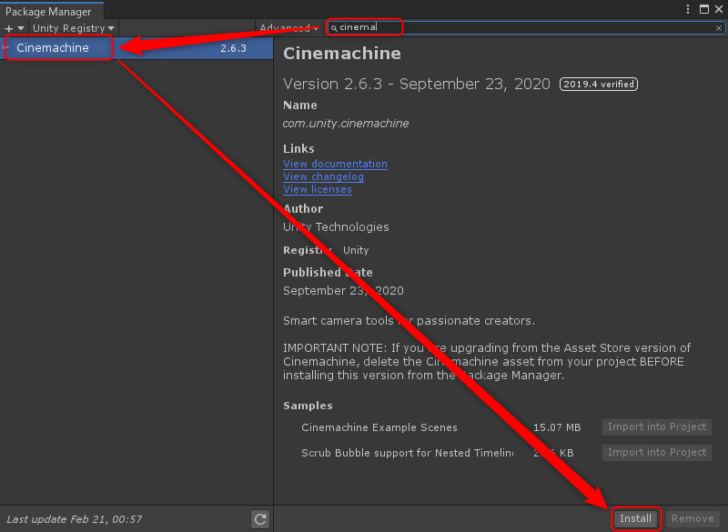Screen dimensions: 728x532
Task: Click the Install button
Action: coord(635,518)
